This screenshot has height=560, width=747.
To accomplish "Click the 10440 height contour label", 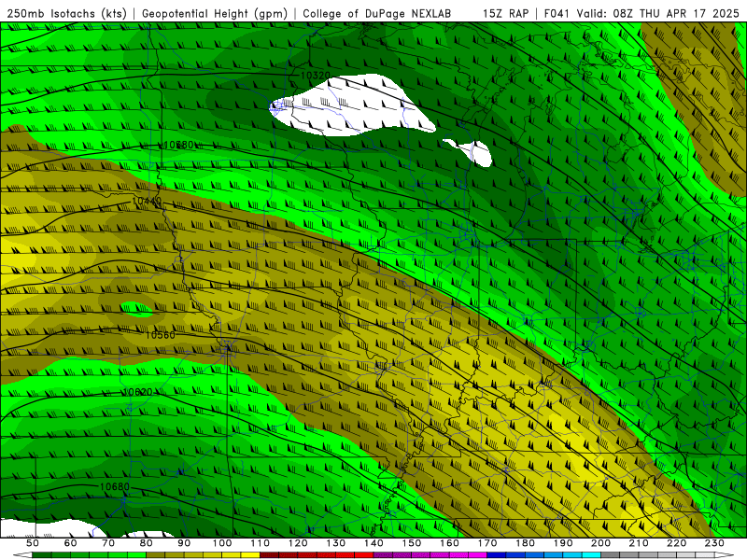I will [147, 202].
